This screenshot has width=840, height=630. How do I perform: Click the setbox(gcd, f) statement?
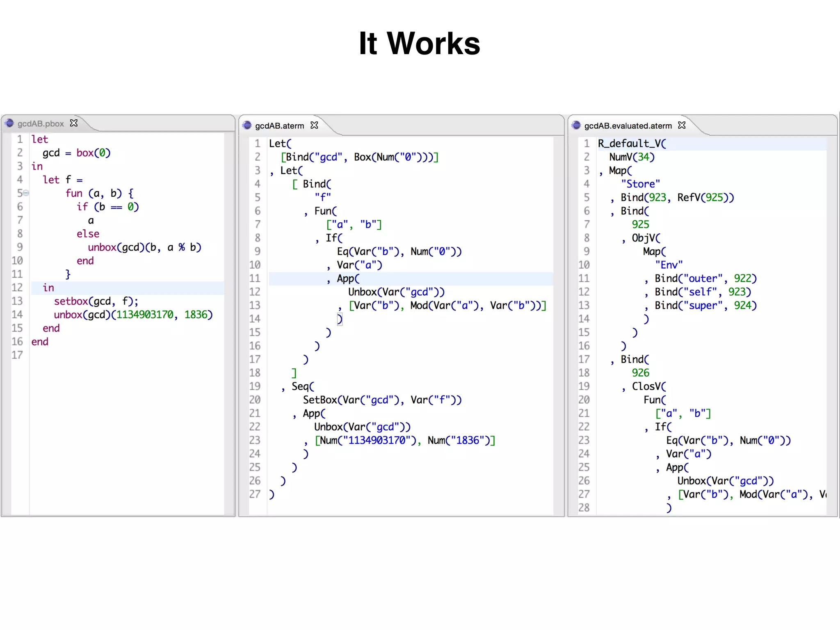click(96, 301)
